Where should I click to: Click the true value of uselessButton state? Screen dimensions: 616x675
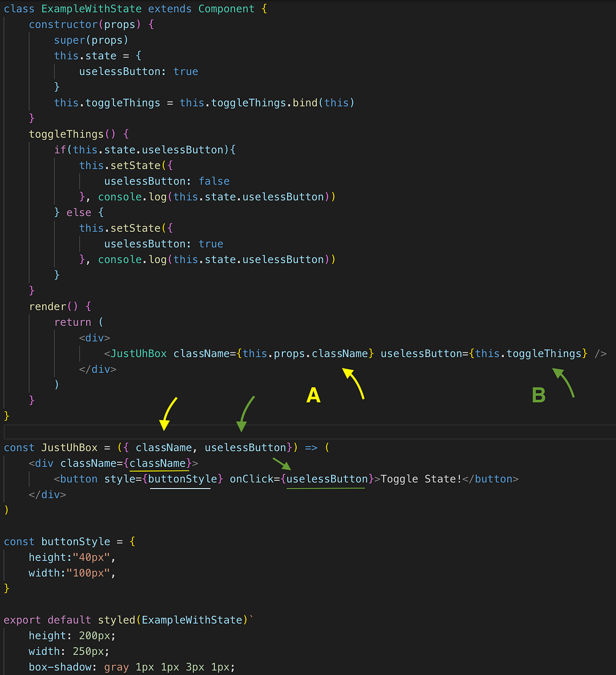click(185, 71)
